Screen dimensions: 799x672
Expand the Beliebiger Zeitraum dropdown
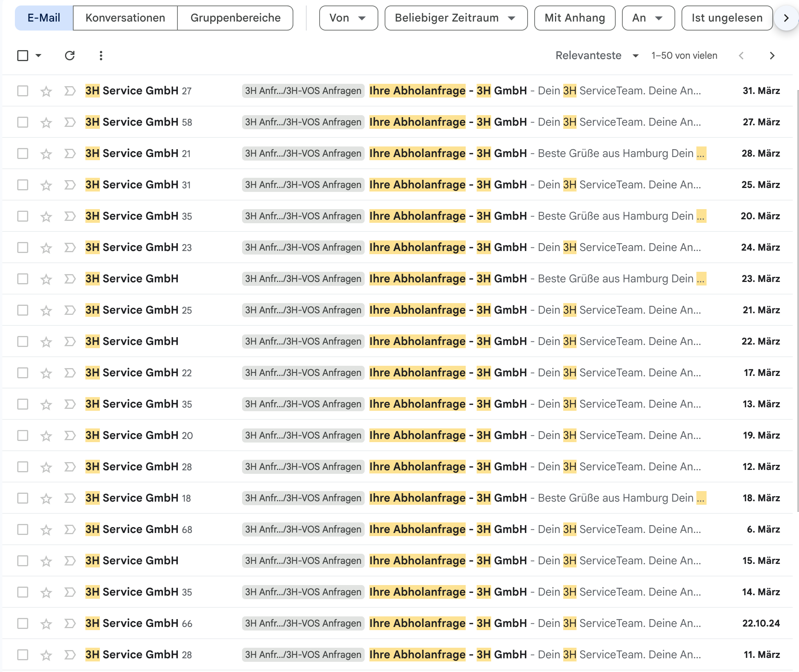click(x=456, y=18)
